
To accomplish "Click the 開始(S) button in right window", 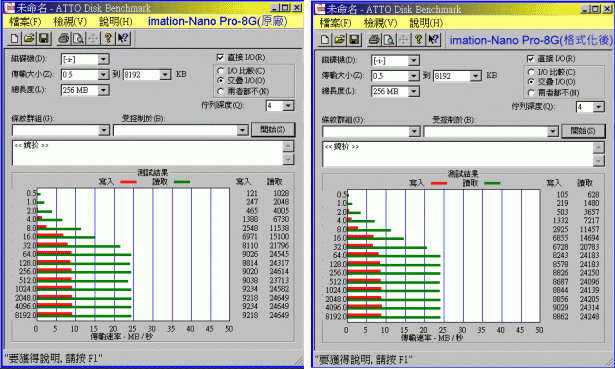I will [x=583, y=131].
